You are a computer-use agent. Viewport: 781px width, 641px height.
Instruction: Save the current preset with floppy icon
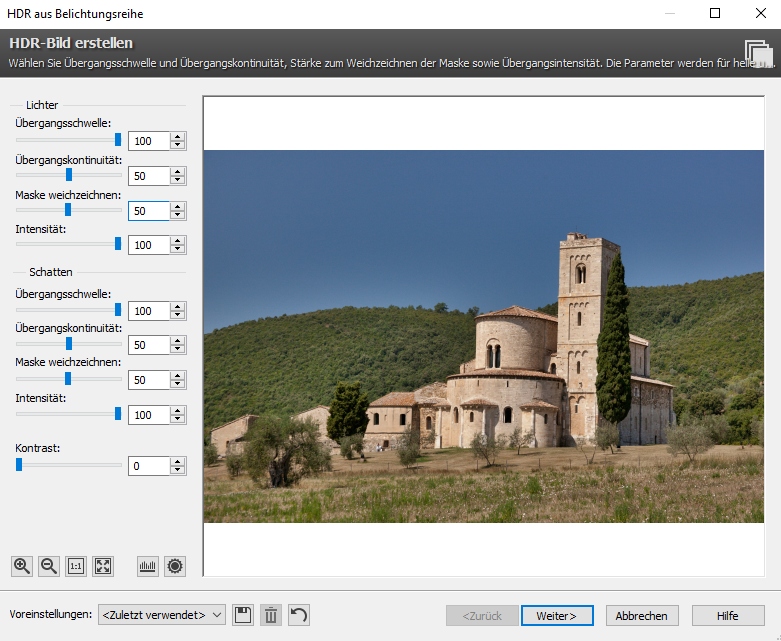pyautogui.click(x=243, y=615)
